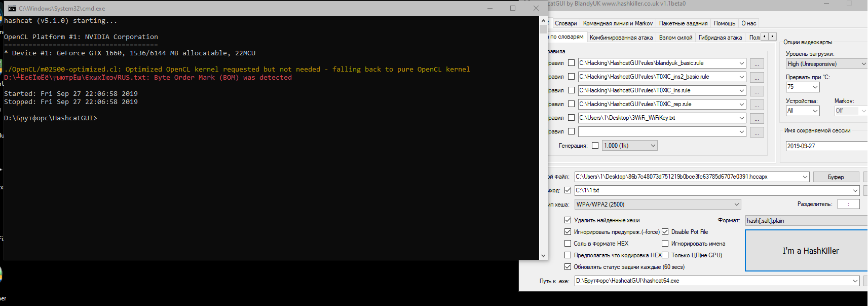Click the Буфер button
868x306 pixels.
point(836,177)
